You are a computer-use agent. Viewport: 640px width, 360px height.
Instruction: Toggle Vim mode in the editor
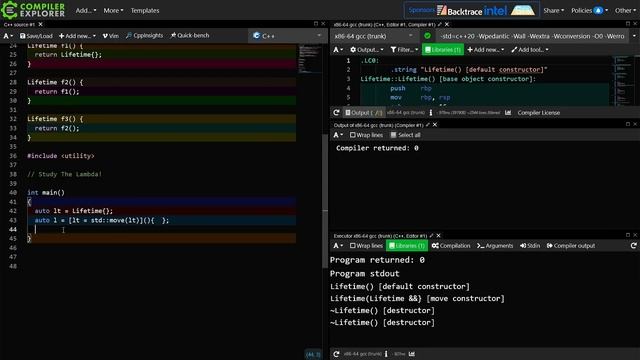point(111,36)
